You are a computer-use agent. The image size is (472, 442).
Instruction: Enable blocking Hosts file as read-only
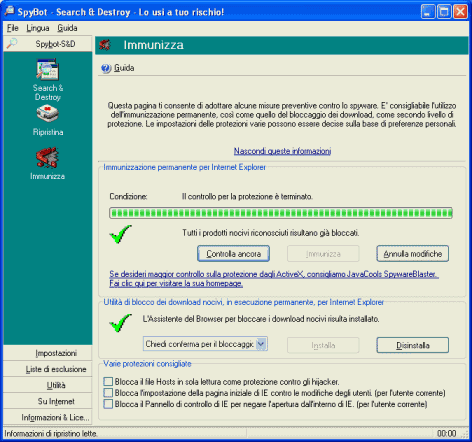pyautogui.click(x=108, y=381)
